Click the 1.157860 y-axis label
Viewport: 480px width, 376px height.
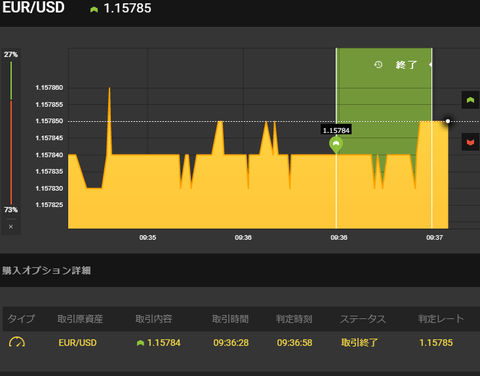(49, 88)
